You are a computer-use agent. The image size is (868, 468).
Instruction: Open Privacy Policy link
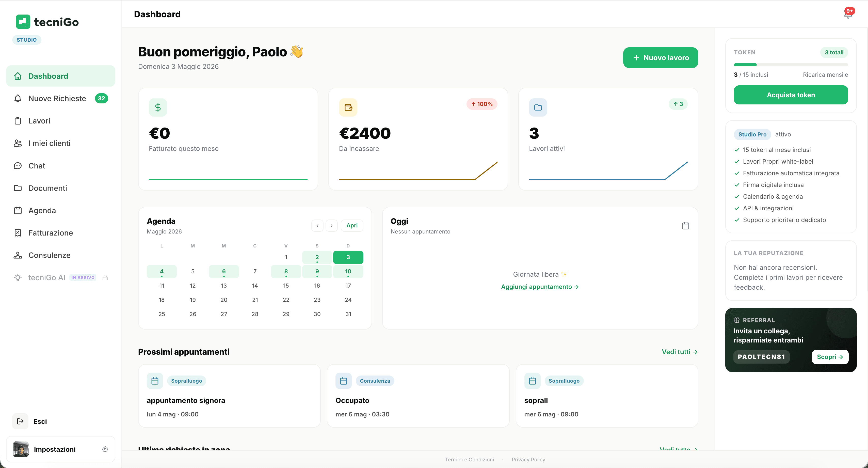(528, 459)
